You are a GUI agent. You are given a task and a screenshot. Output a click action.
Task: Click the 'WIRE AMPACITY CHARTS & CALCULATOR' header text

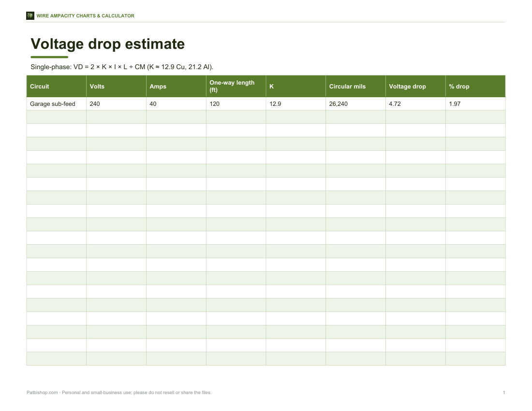(85, 16)
